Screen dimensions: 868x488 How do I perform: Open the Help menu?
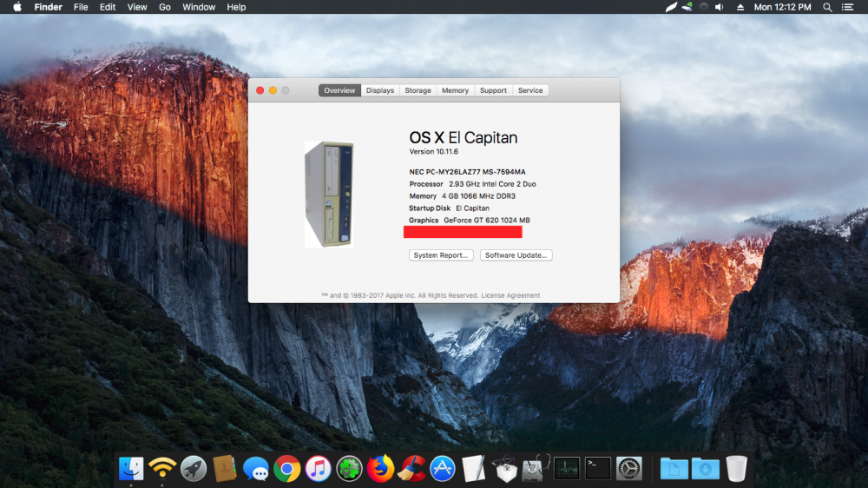(236, 7)
